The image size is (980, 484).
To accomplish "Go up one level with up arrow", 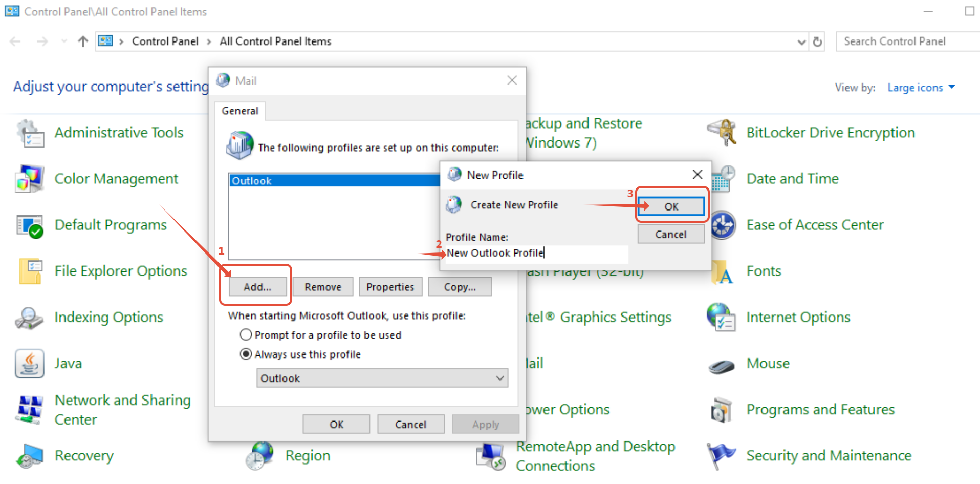I will click(x=83, y=41).
